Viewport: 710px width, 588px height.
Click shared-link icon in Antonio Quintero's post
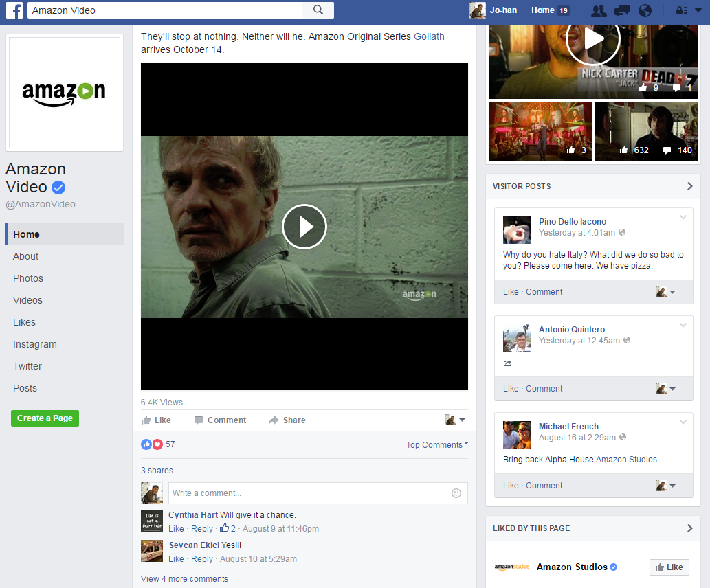pyautogui.click(x=507, y=363)
